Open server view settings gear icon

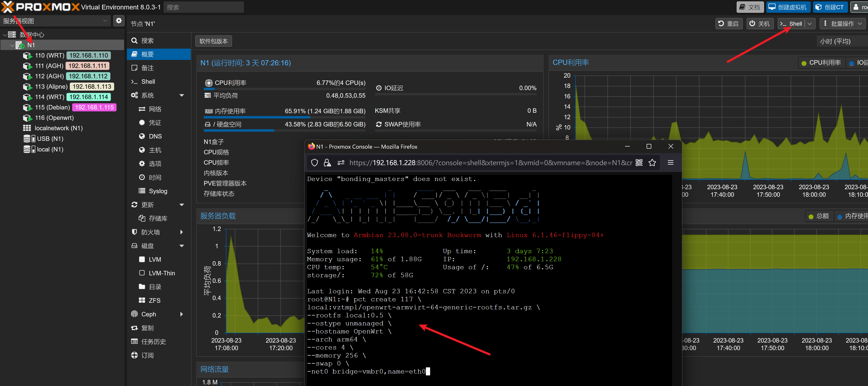[118, 21]
